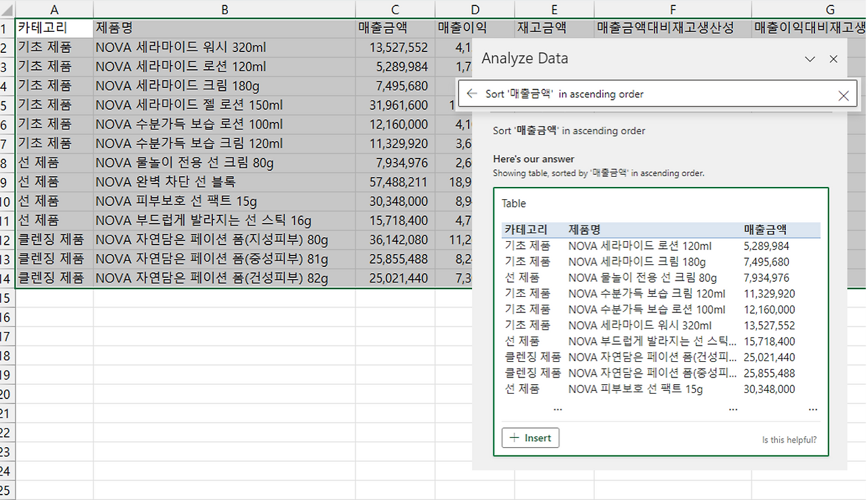Click sheet cell 'NOVA 물놀이 전용 선 크림 80g'
The height and width of the screenshot is (500, 868).
[224, 163]
